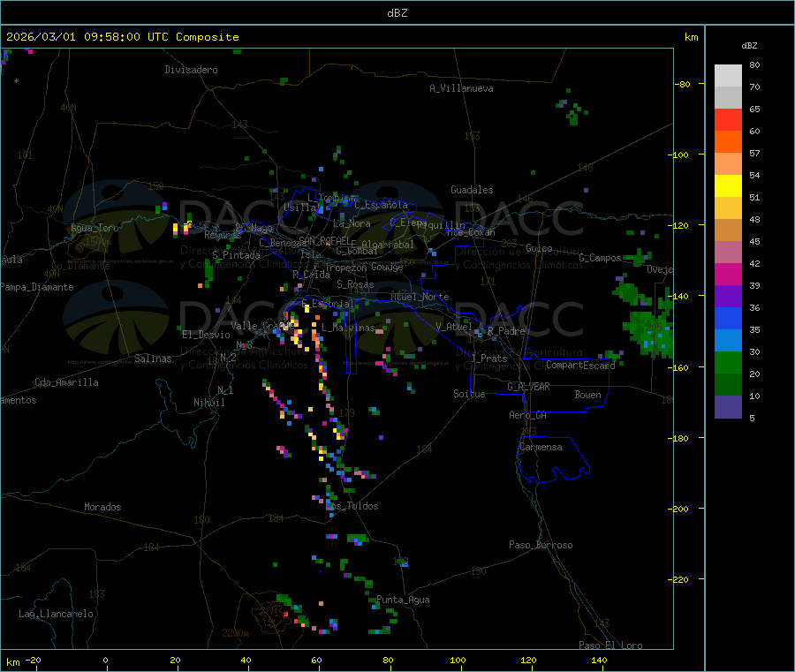Viewport: 795px width, 672px height.
Task: Click the Lag.Llancanelo location label
Action: (x=56, y=614)
